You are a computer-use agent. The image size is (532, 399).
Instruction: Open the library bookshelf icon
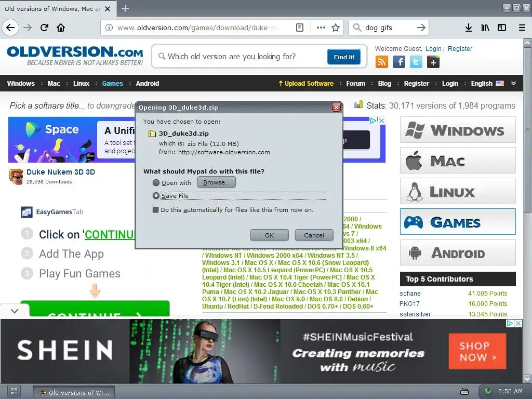485,28
